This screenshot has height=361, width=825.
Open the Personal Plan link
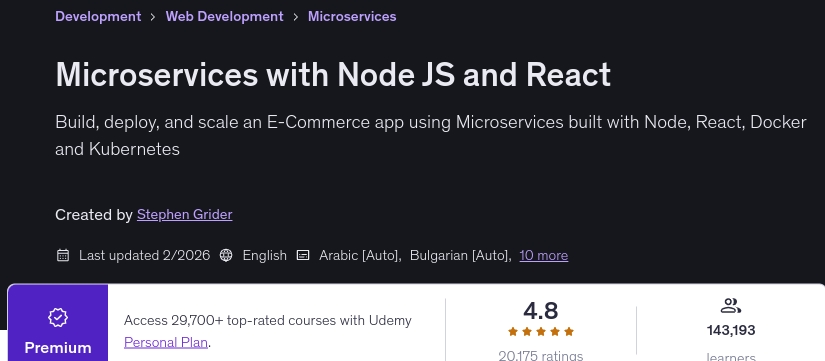pyautogui.click(x=166, y=343)
